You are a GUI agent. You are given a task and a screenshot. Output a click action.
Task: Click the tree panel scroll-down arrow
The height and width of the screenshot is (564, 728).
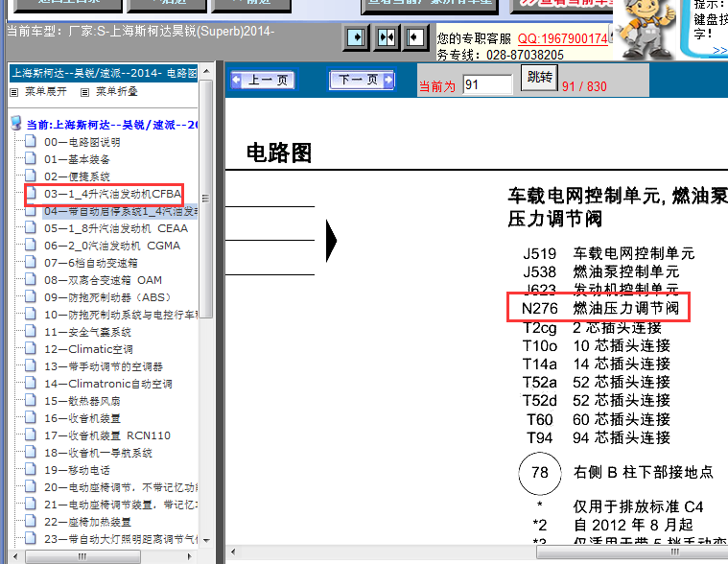click(x=206, y=540)
